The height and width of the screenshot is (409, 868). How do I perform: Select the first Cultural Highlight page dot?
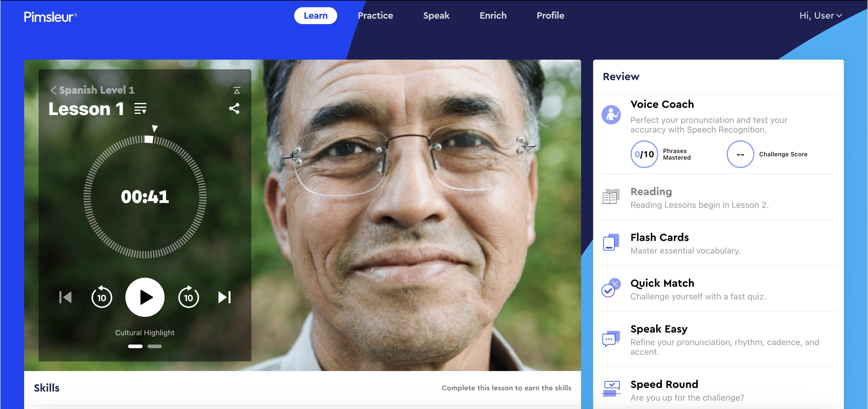point(135,346)
